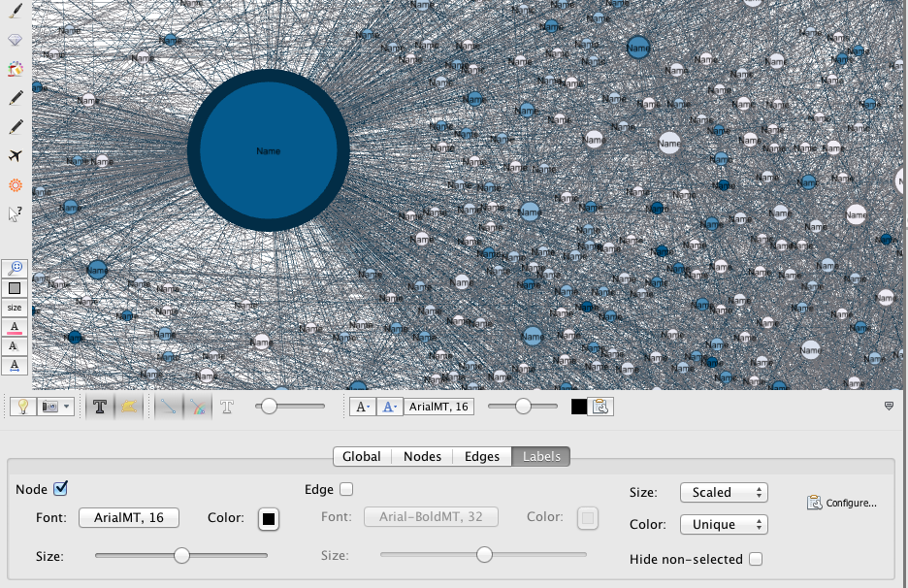Toggle the bold T label icon in bottom toolbar
Image resolution: width=908 pixels, height=588 pixels.
pos(100,406)
